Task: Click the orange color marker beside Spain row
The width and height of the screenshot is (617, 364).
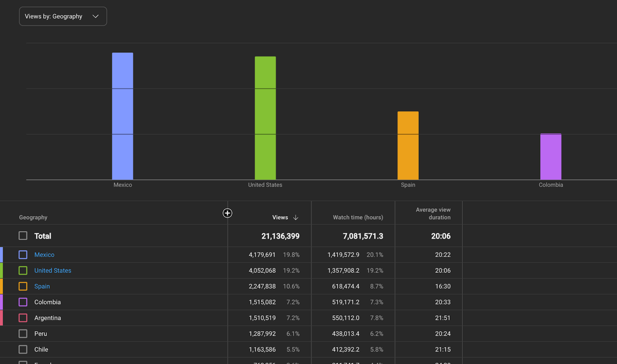Action: pyautogui.click(x=2, y=286)
